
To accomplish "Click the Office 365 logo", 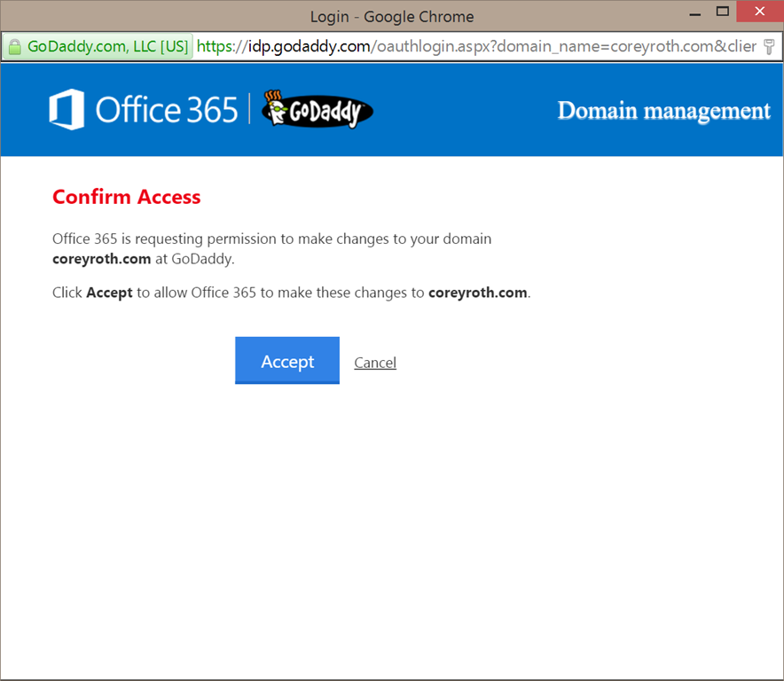I will 143,109.
